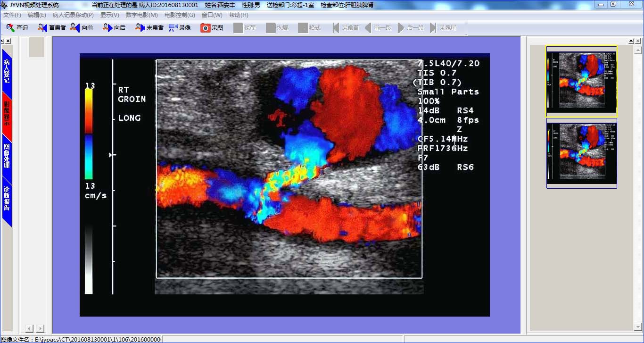Screen dimensions: 644x343
Task: Open the 数字电影(M) menu
Action: tap(142, 15)
